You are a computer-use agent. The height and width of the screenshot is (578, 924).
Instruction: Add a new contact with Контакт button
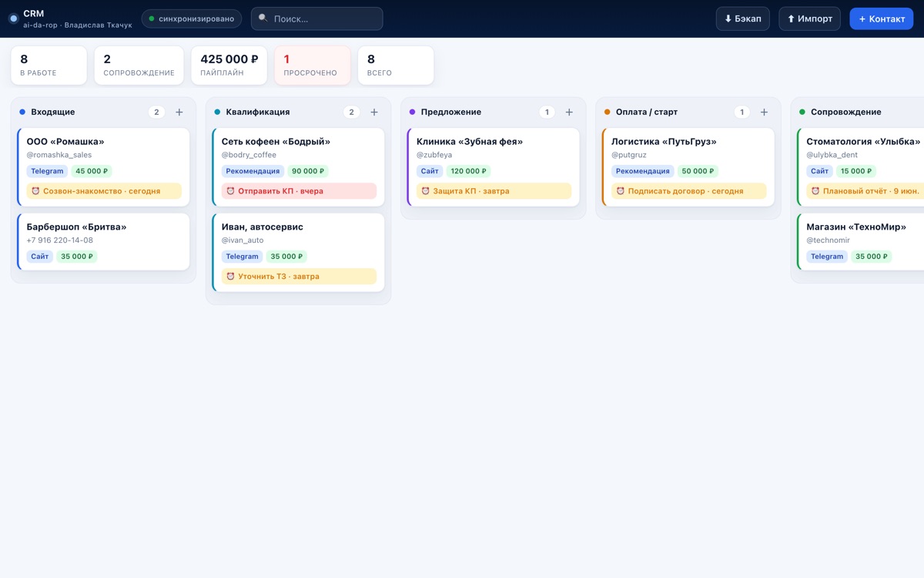(x=881, y=18)
